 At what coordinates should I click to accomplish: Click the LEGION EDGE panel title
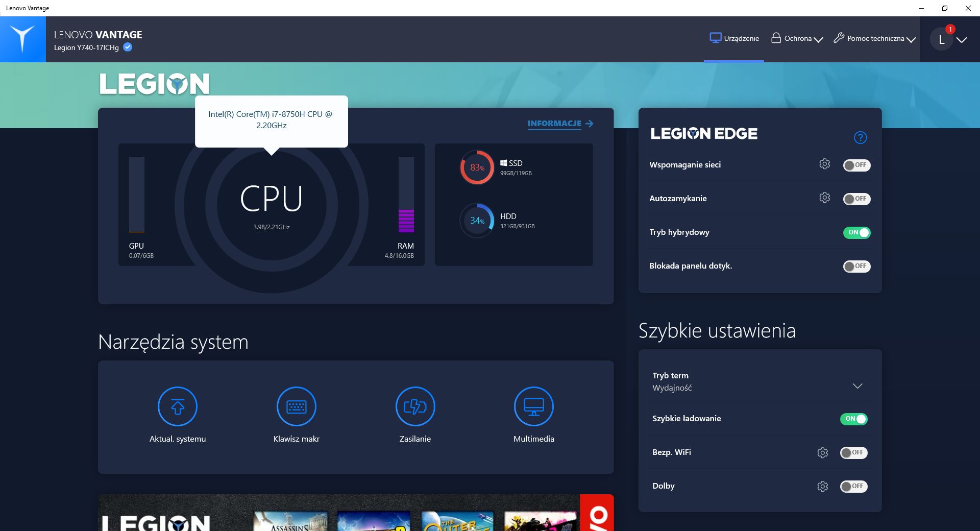(x=704, y=134)
